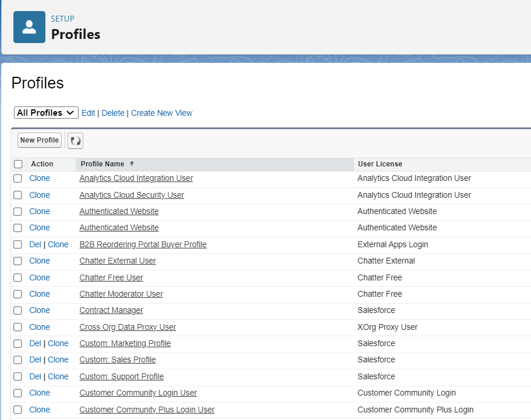Open the Custom: Support Profile link
Viewport: 531px width, 420px height.
click(122, 376)
